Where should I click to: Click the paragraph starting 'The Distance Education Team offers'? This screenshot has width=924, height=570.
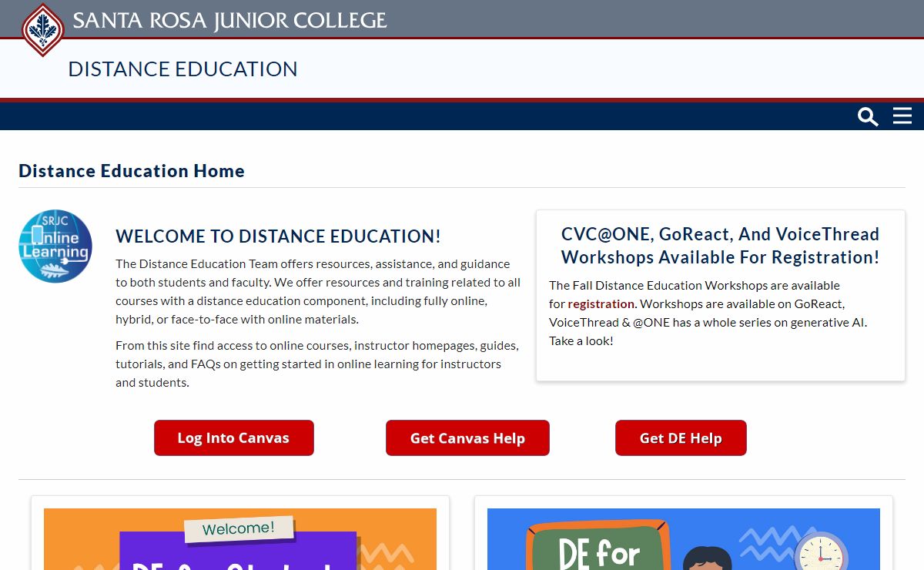pyautogui.click(x=318, y=292)
